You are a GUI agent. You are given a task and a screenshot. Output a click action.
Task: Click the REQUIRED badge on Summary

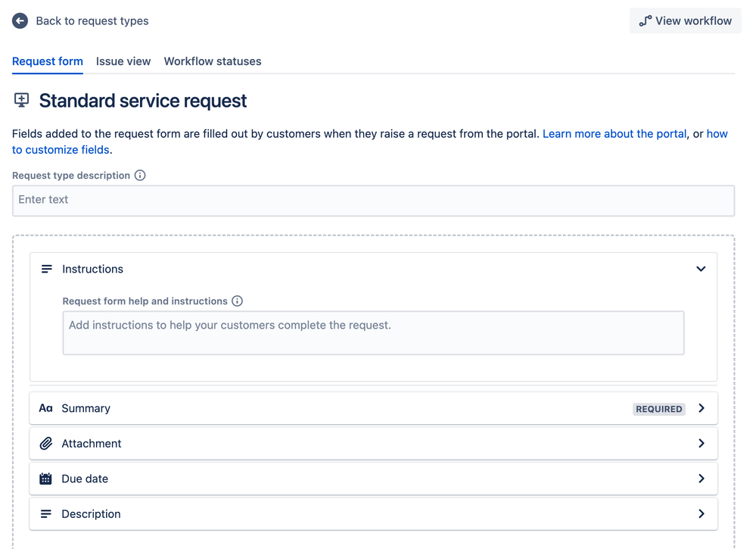(x=658, y=409)
